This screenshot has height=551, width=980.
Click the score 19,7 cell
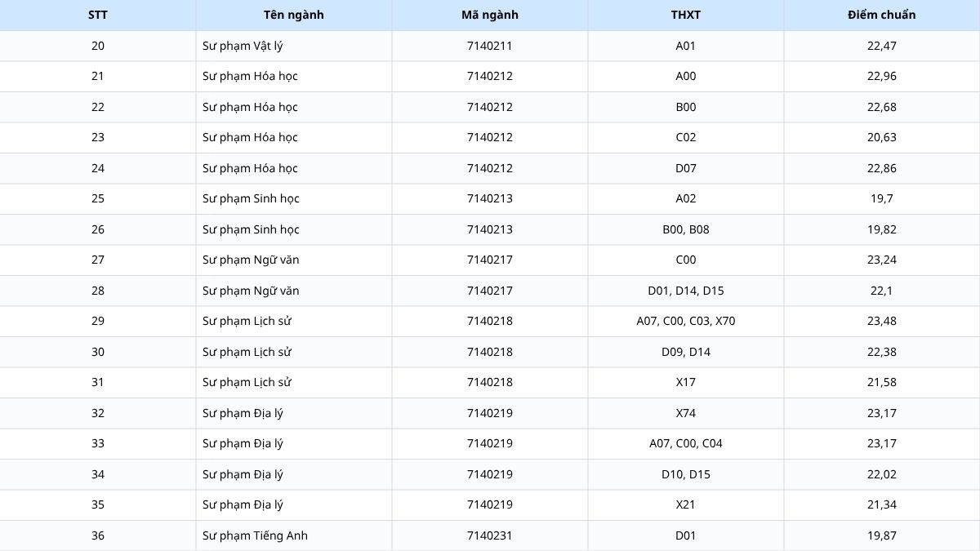coord(882,198)
